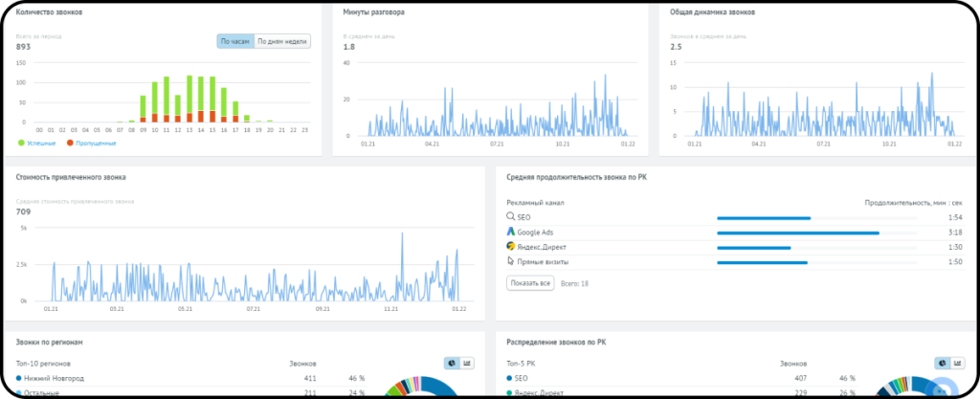Viewport: 980px width, 399px height.
Task: Click the total value 893
Action: [23, 47]
